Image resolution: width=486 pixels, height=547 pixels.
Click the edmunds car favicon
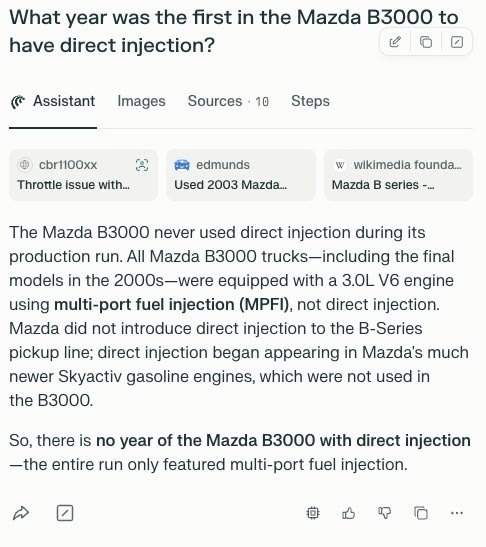pyautogui.click(x=182, y=165)
